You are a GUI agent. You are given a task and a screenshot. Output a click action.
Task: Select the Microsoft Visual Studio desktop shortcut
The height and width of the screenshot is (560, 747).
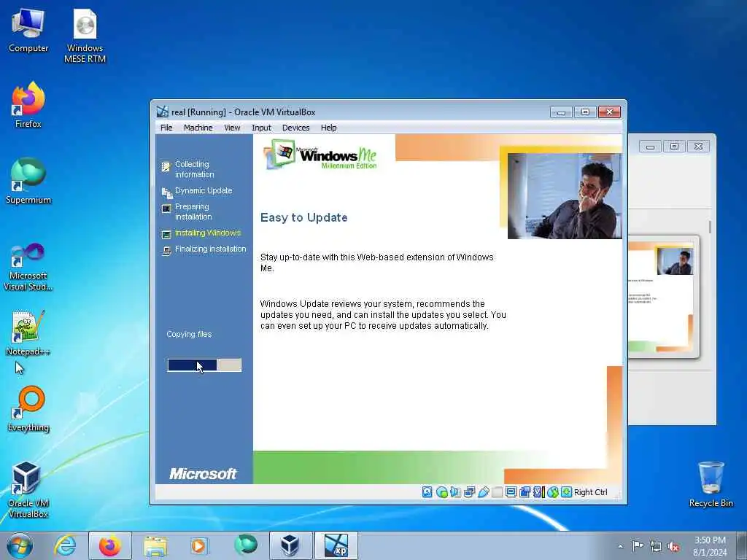click(28, 267)
